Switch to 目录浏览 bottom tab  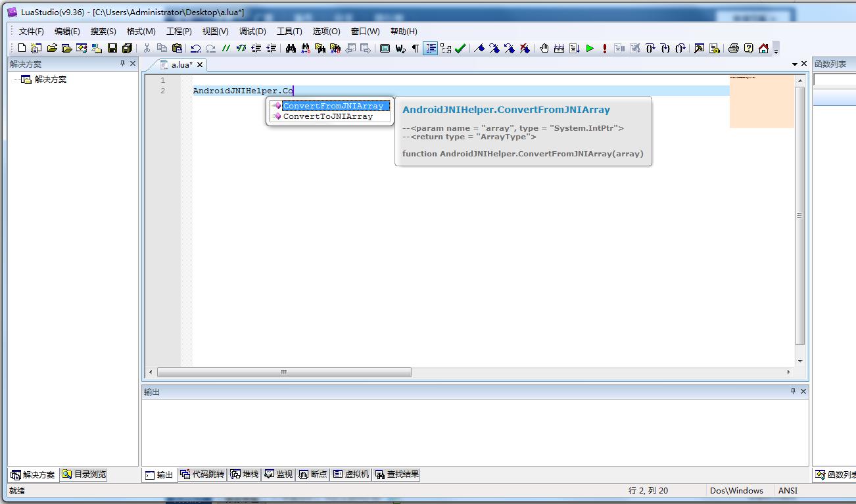click(83, 474)
